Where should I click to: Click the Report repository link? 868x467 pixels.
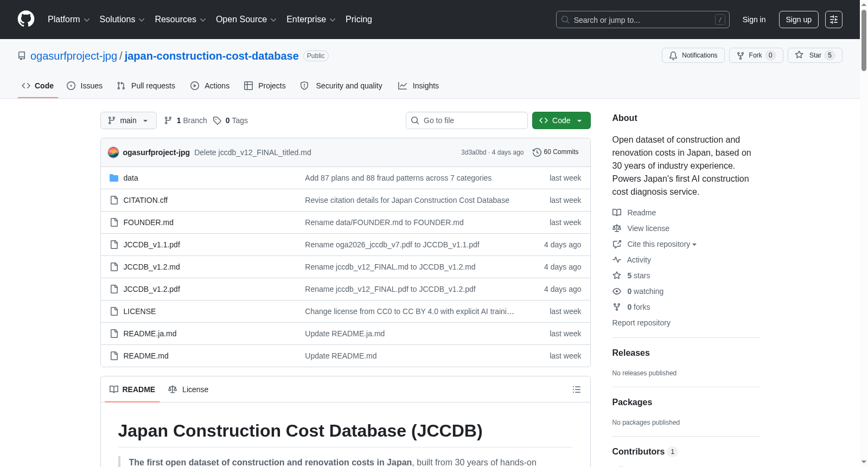[x=641, y=323]
